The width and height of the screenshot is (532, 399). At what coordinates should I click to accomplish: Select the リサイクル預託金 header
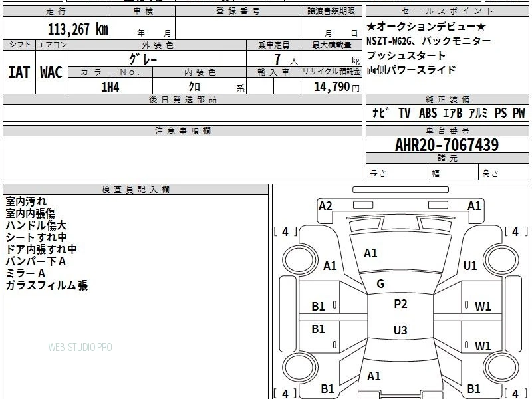click(331, 72)
